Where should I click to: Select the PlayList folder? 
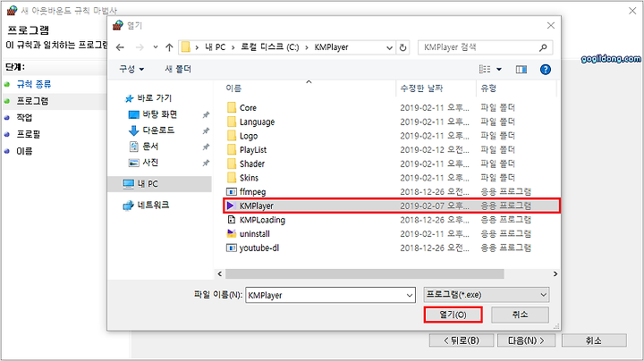[253, 150]
